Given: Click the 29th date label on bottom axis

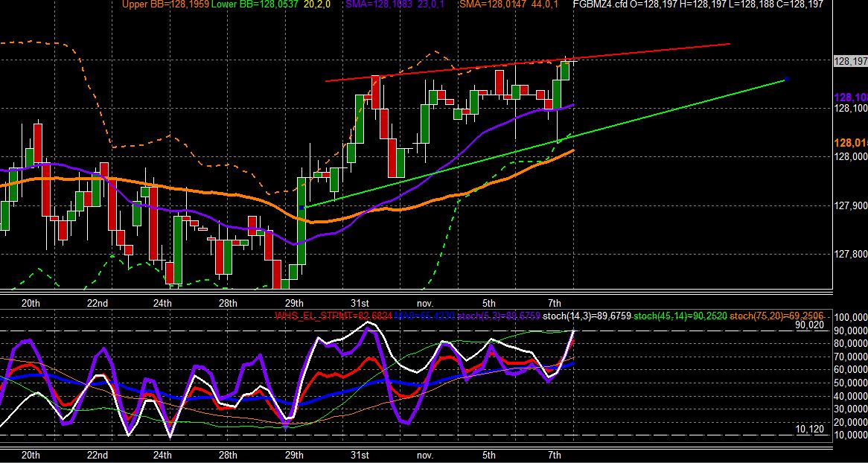Looking at the screenshot, I should click(294, 456).
